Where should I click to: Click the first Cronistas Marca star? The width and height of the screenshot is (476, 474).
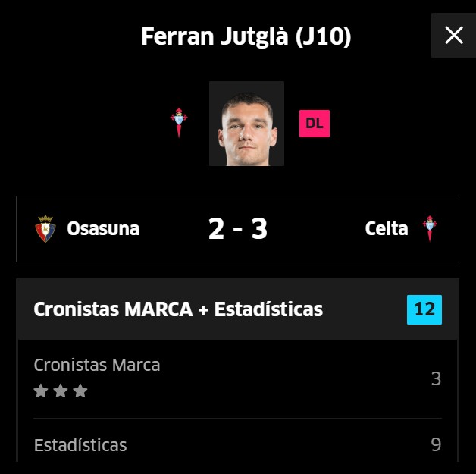(41, 391)
